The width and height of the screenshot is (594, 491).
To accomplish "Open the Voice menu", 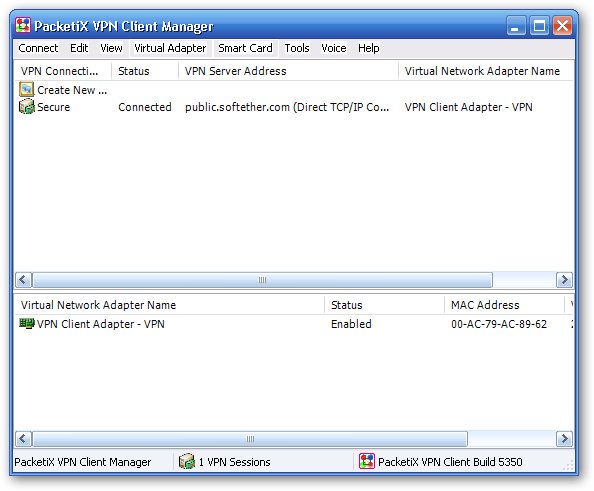I will (334, 48).
